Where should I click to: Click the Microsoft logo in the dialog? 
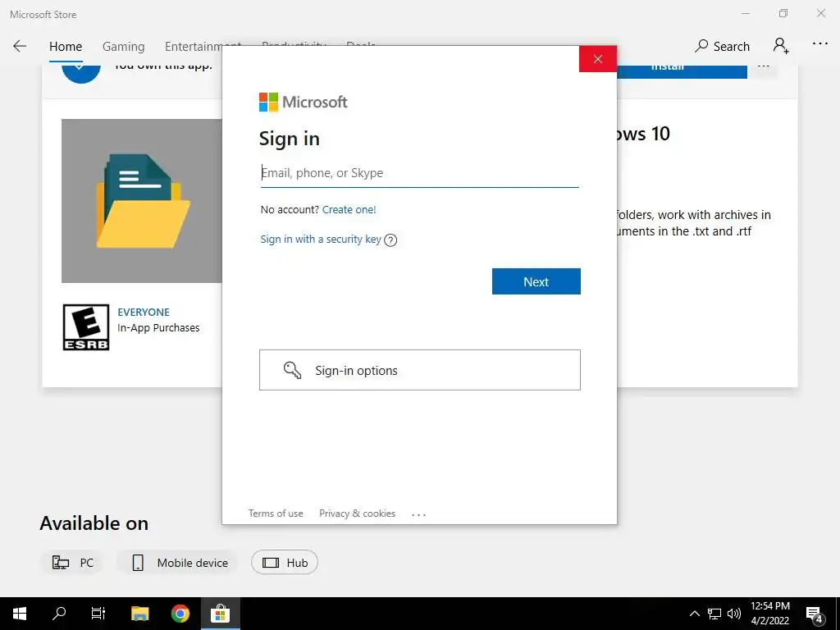click(304, 102)
